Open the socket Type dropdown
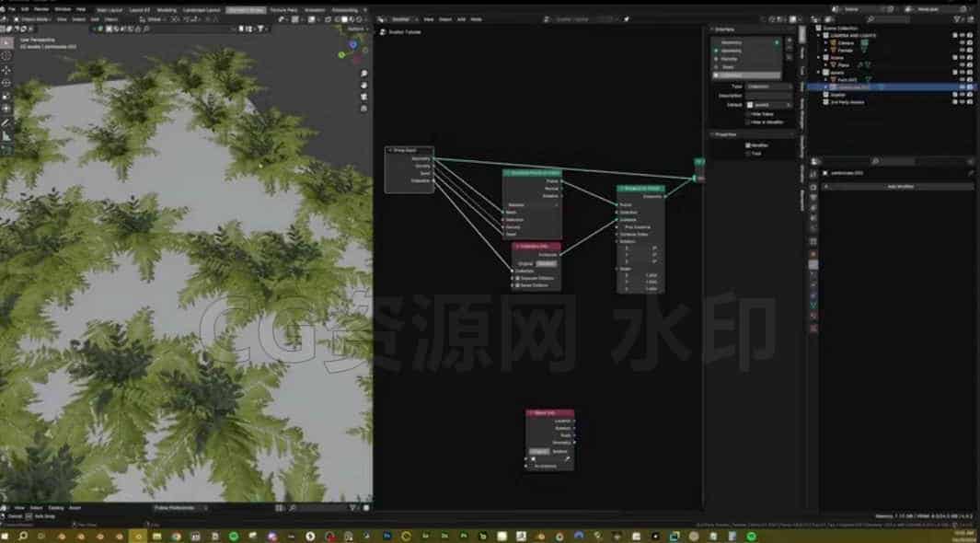Image resolution: width=980 pixels, height=543 pixels. [x=769, y=87]
